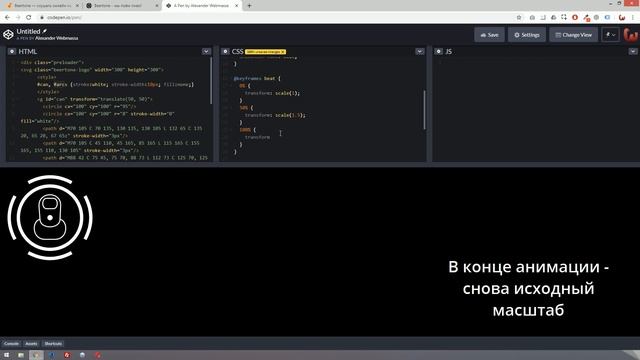Image resolution: width=640 pixels, height=360 pixels.
Task: Open HTML editor settings gear
Action: pyautogui.click(x=12, y=51)
